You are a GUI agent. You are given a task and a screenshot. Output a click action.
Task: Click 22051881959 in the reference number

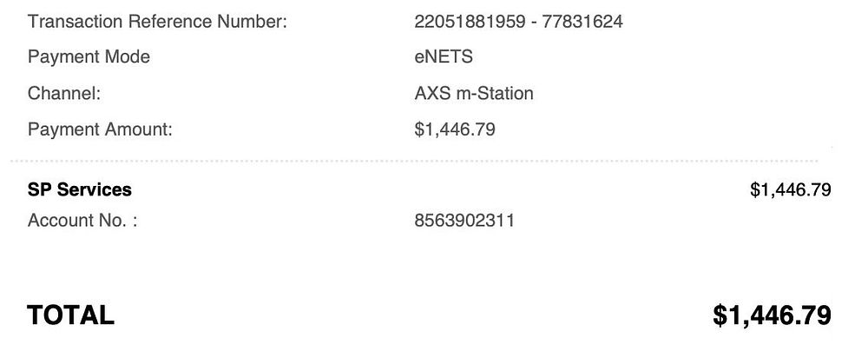pos(470,22)
